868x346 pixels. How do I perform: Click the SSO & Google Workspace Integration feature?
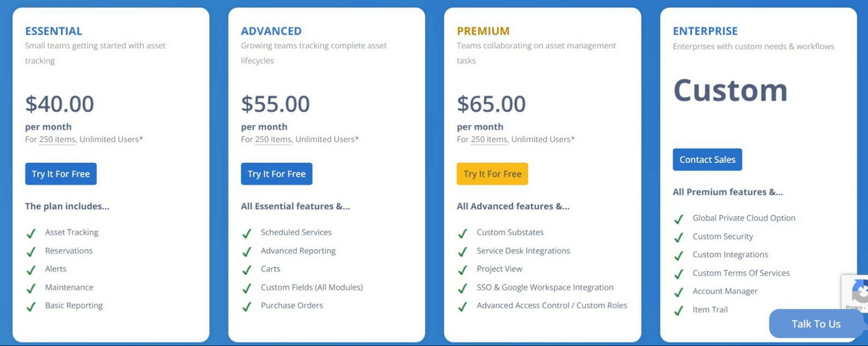[x=545, y=287]
